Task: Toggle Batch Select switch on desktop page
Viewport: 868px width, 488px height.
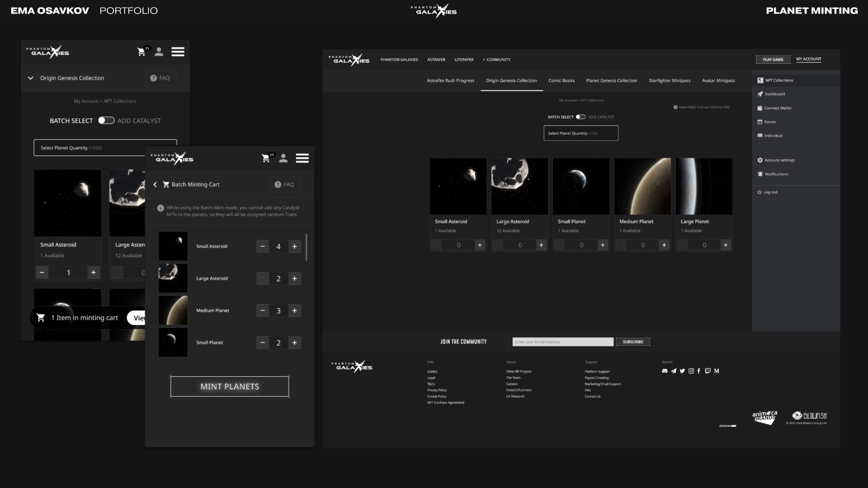Action: pos(580,117)
